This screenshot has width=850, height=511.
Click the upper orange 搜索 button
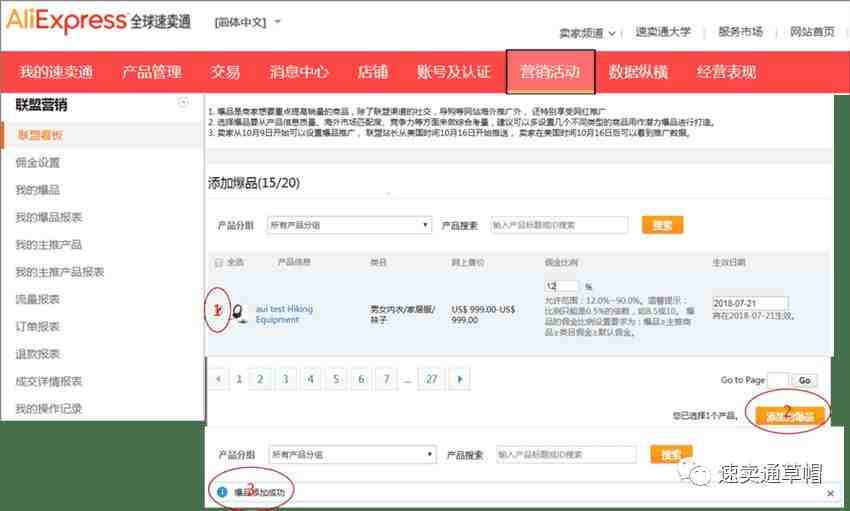[662, 225]
